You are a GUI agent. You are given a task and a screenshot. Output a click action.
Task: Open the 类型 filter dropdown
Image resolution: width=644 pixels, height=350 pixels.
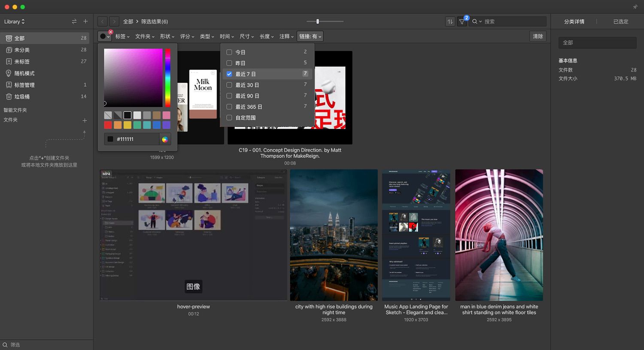tap(207, 36)
